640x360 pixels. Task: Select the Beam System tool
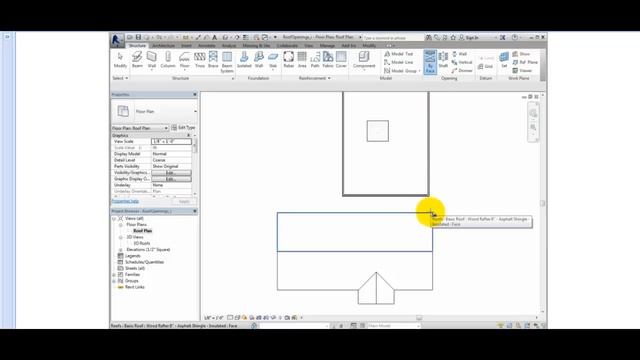coord(227,62)
